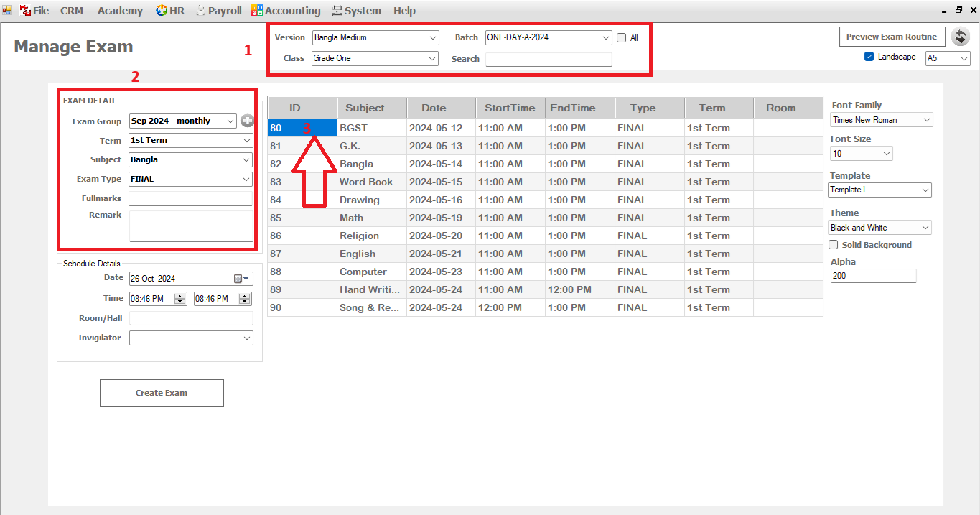Viewport: 980px width, 515px height.
Task: Click the ID cell 90
Action: [x=302, y=307]
